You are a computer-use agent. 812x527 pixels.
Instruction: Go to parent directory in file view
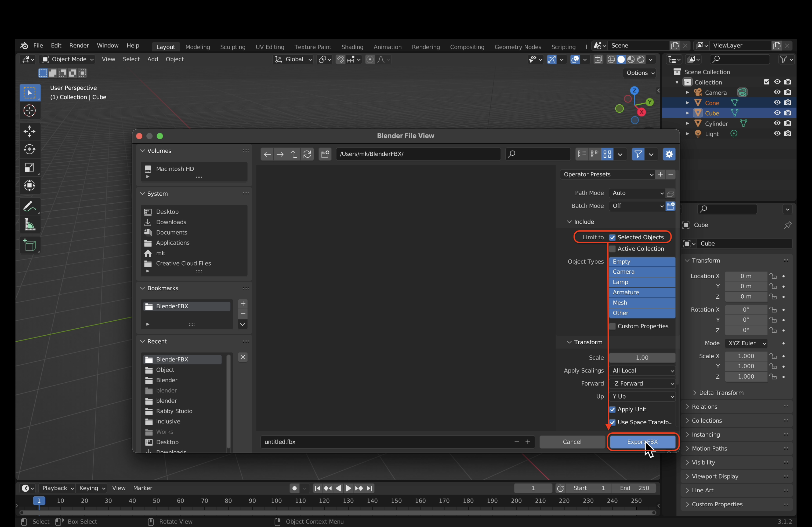[x=293, y=154]
